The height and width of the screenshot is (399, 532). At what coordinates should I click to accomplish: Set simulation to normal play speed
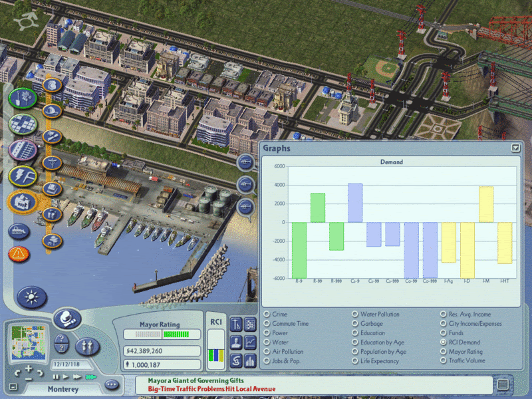point(65,376)
